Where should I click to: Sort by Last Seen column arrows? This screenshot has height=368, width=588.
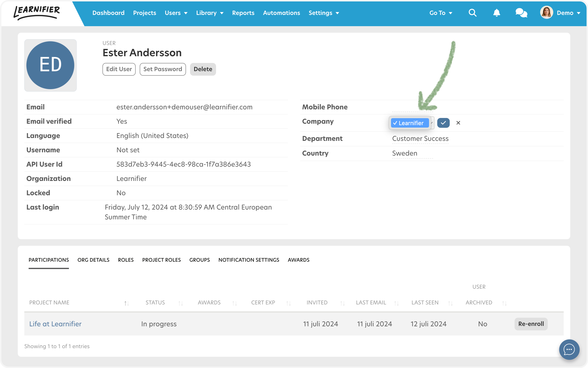click(450, 303)
